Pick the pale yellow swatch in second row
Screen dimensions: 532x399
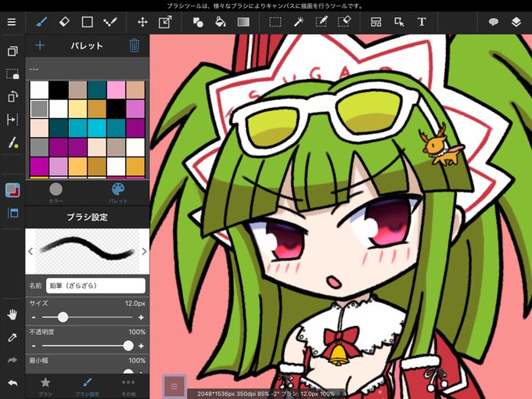pos(77,109)
